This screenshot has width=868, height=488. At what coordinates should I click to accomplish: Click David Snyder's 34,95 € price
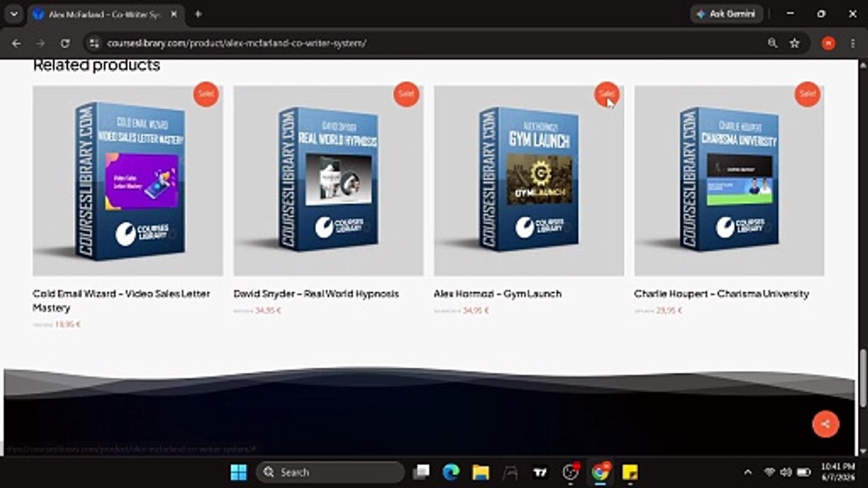(x=268, y=310)
